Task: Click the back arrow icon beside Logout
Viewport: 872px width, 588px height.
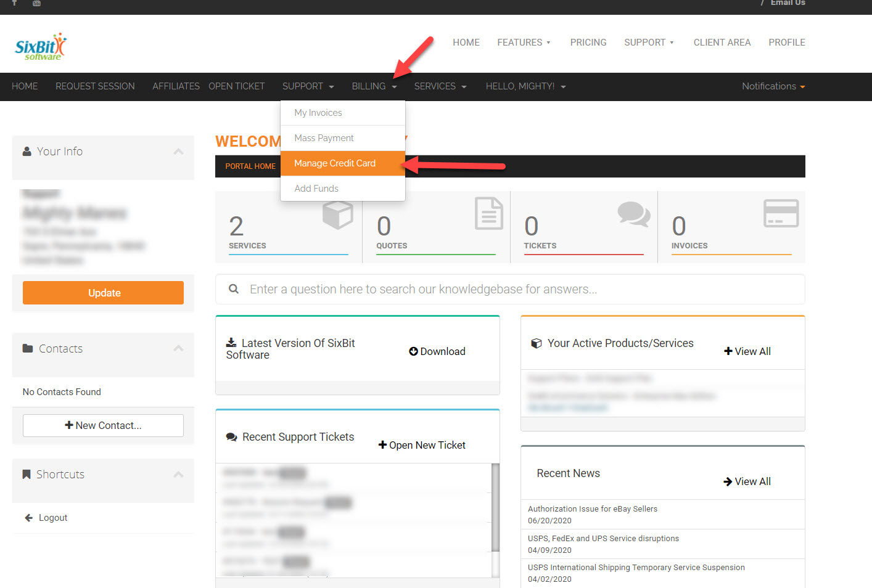Action: (28, 518)
